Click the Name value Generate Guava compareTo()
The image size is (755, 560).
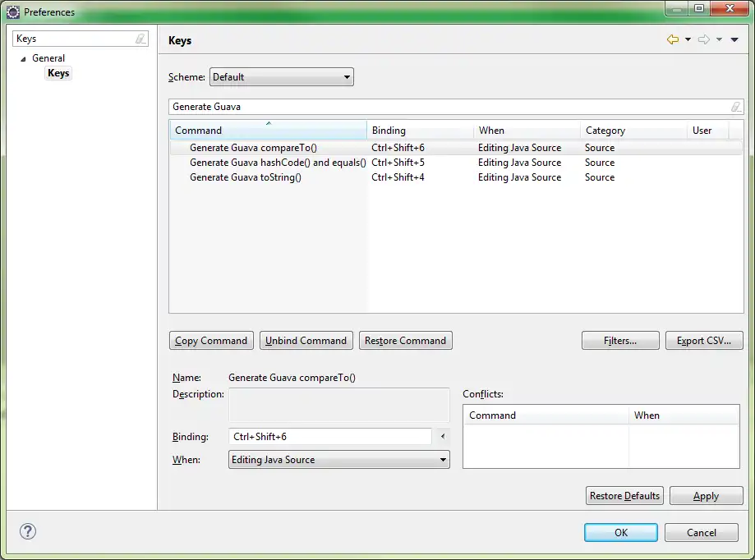292,378
